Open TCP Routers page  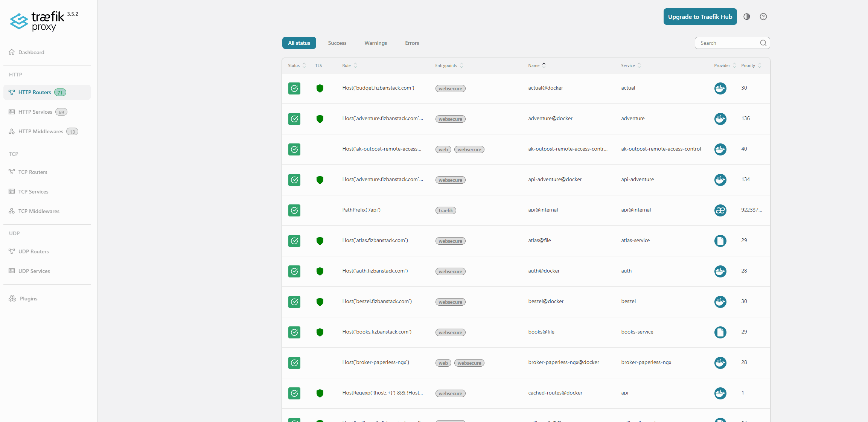click(47, 172)
